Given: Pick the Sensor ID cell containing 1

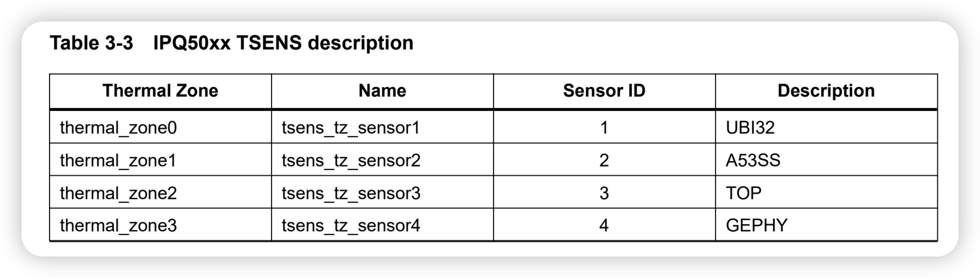Looking at the screenshot, I should click(604, 128).
